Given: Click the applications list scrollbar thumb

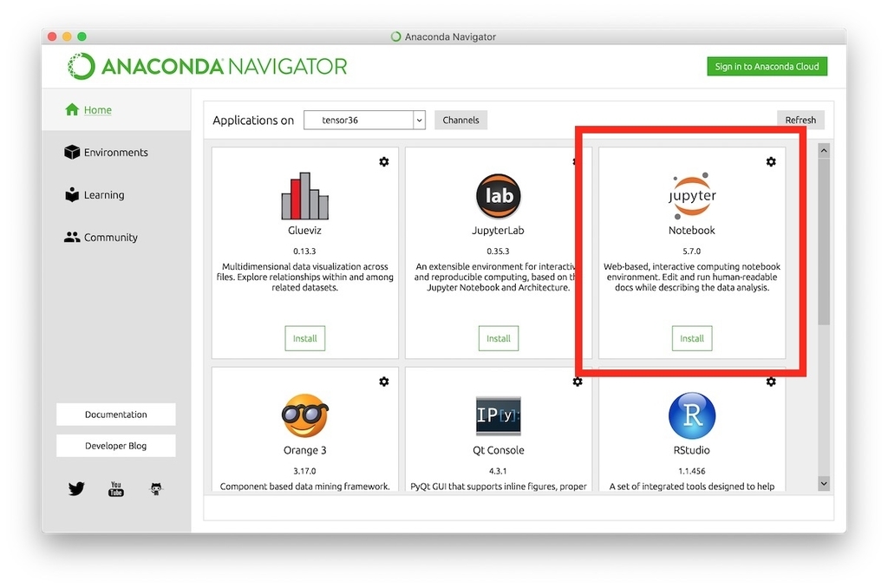Looking at the screenshot, I should pos(824,241).
